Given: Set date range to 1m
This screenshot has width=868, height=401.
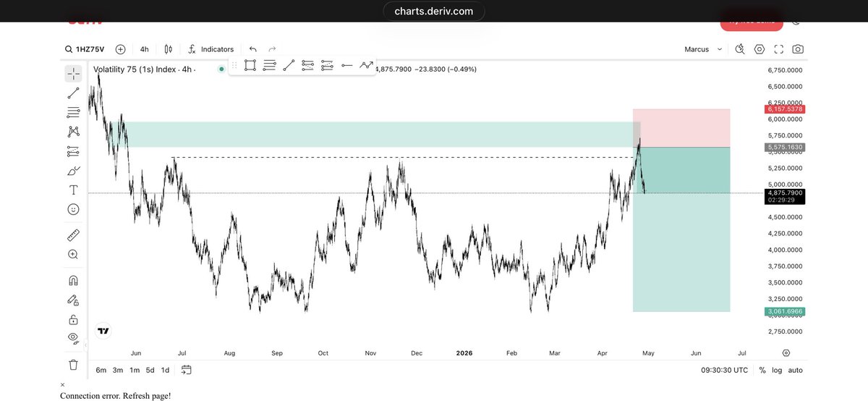Looking at the screenshot, I should tap(135, 370).
